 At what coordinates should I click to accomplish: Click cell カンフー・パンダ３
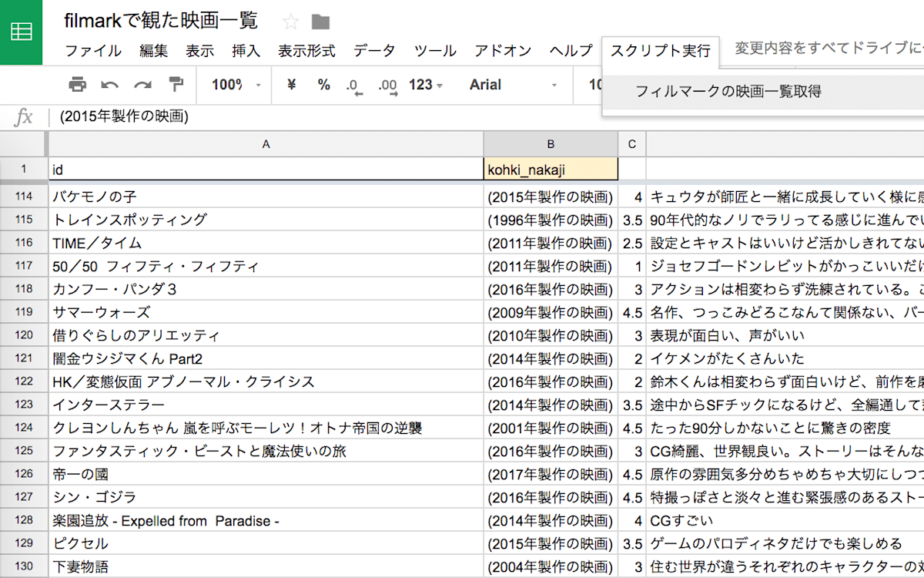coord(266,289)
